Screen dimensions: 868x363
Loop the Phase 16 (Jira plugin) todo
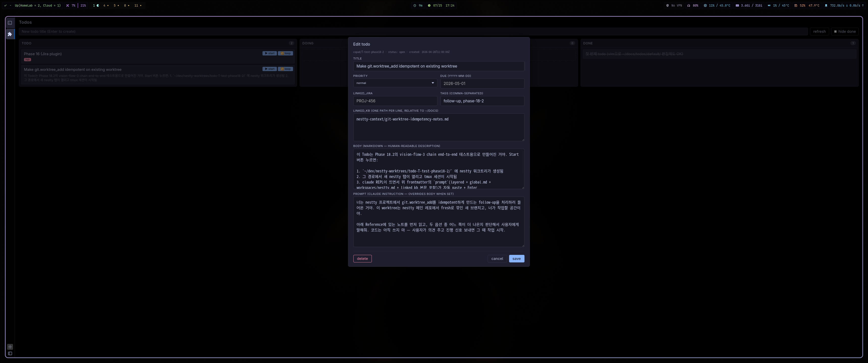(285, 53)
